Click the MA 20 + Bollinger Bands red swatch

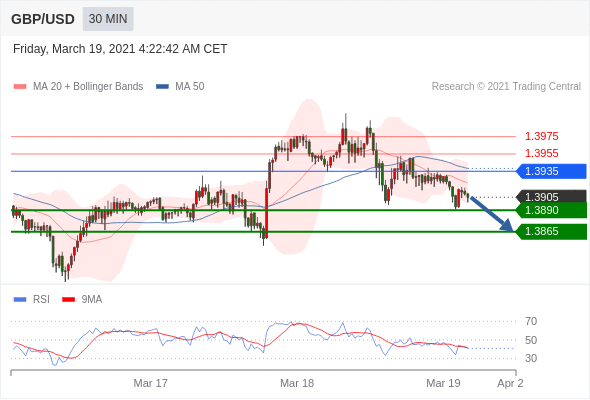pos(20,87)
